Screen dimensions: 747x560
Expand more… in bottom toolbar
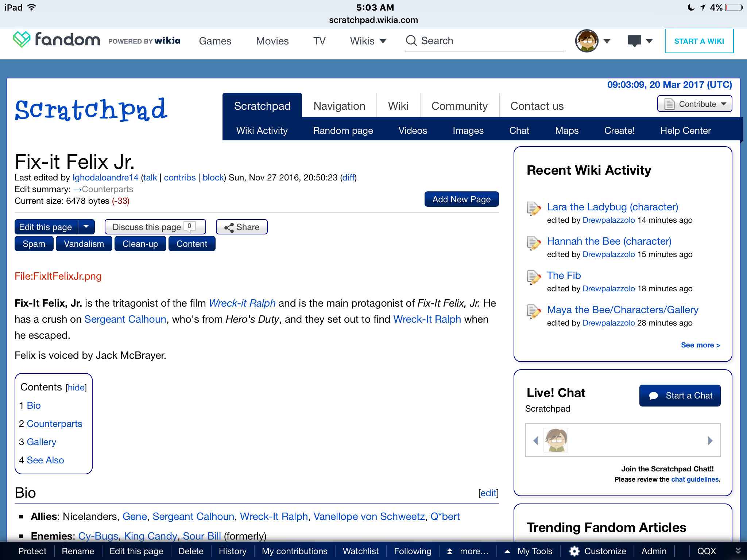(468, 551)
